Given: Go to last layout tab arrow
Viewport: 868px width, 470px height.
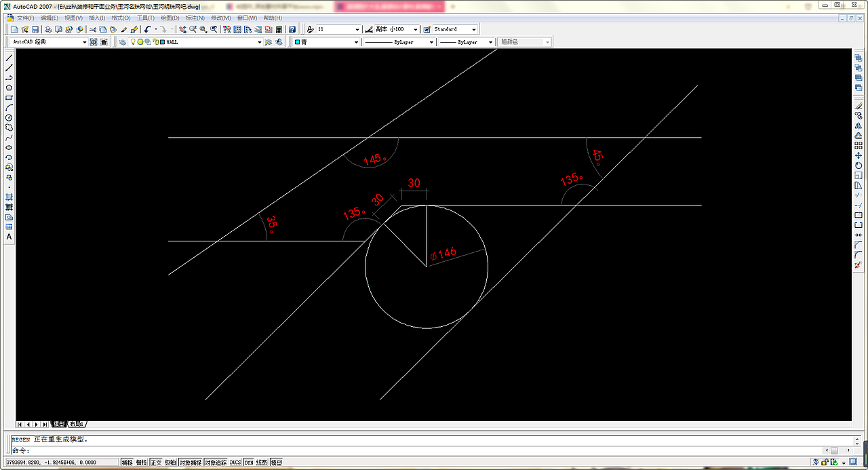Looking at the screenshot, I should pyautogui.click(x=45, y=424).
